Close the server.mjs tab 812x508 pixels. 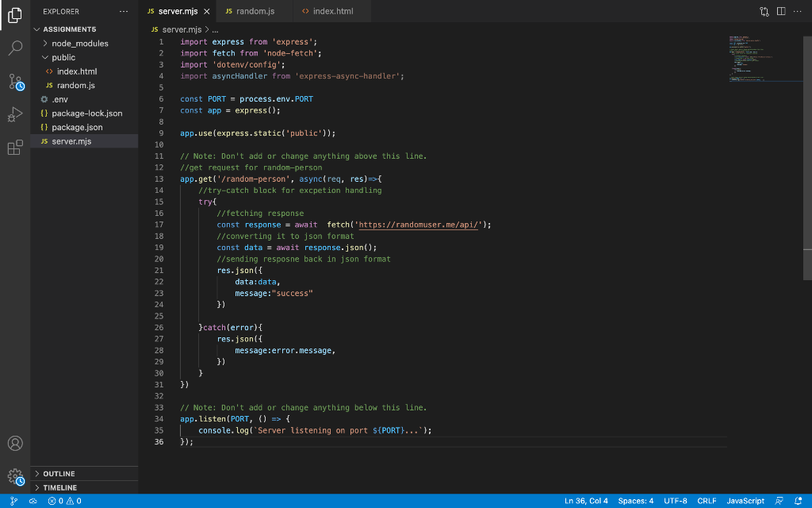(207, 11)
